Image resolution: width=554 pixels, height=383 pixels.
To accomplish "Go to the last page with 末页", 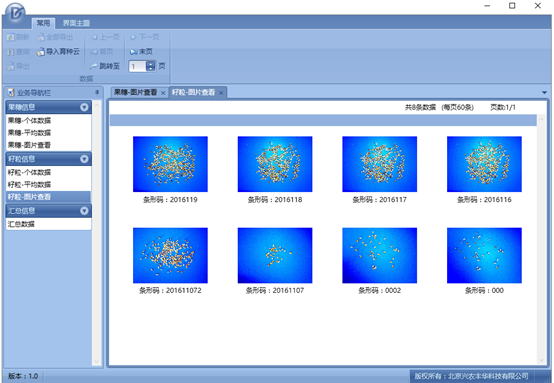I will point(141,52).
